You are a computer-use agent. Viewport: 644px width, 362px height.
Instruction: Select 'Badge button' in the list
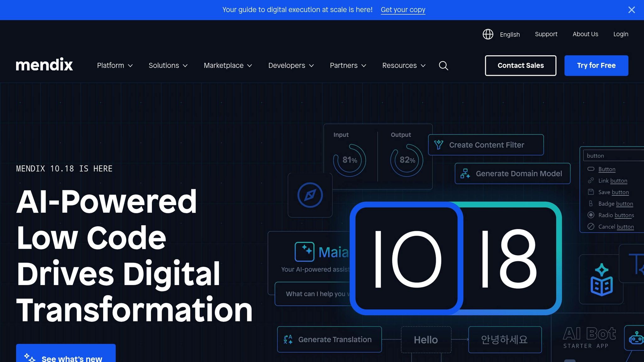click(x=616, y=204)
